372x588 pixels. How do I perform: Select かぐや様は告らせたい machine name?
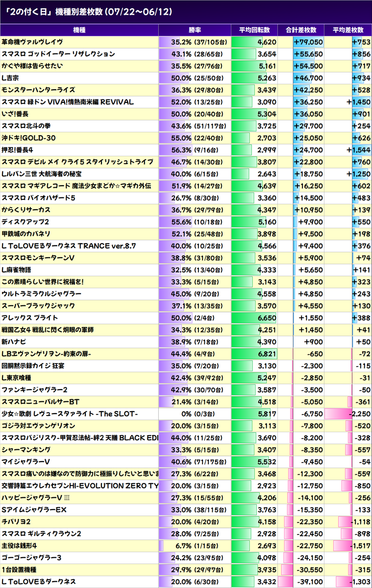(x=32, y=66)
